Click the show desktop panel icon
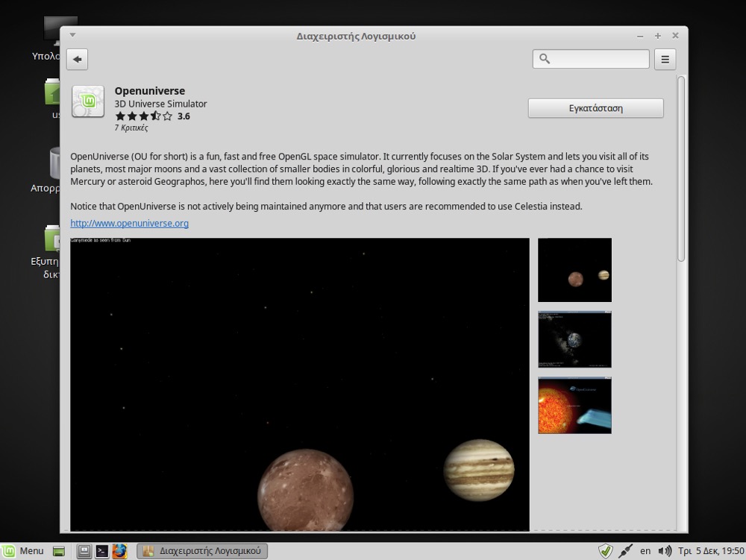Screen dimensions: 746x560 (59, 552)
